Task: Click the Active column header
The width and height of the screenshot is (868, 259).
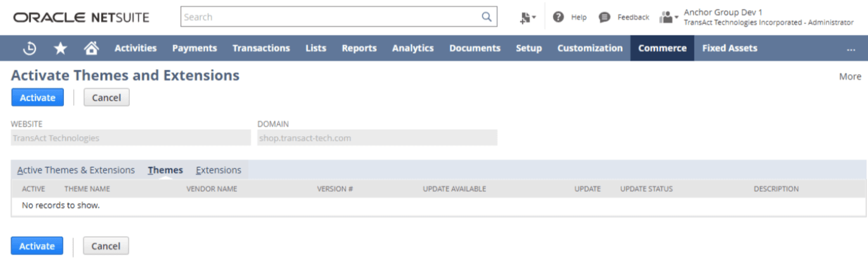Action: click(34, 189)
